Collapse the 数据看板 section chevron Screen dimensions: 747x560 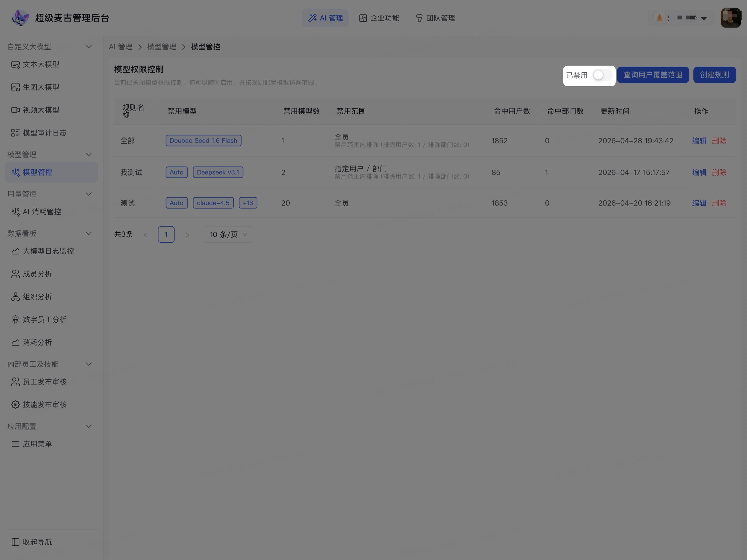pos(89,233)
